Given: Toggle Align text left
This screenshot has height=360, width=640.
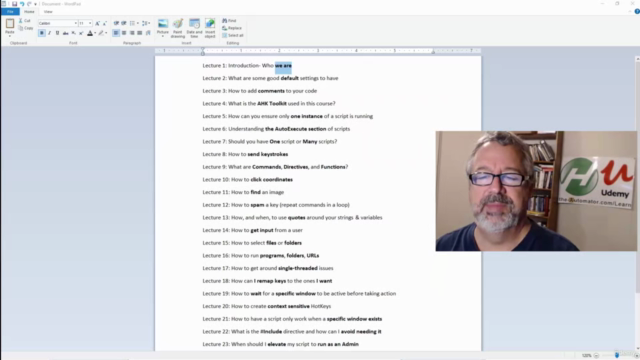Looking at the screenshot, I should click(116, 33).
